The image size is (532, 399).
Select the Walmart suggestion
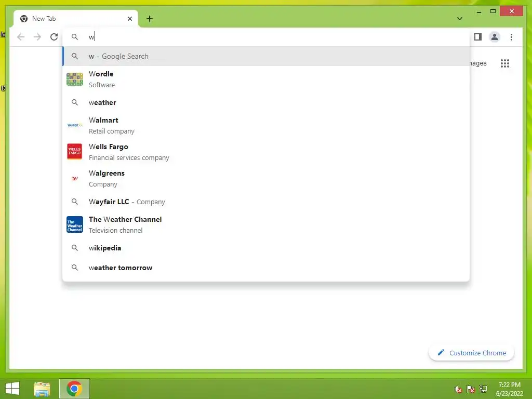(x=267, y=125)
